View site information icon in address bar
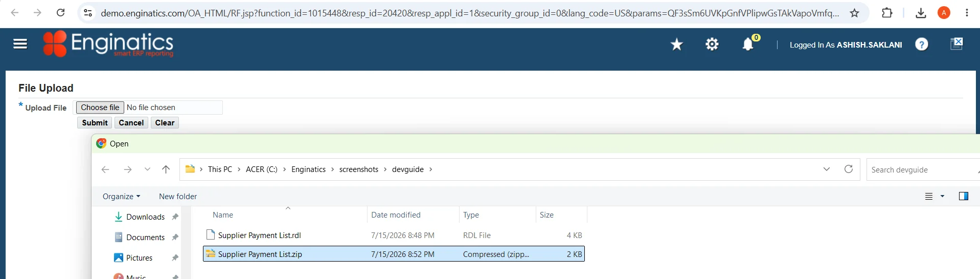980x279 pixels. [88, 13]
